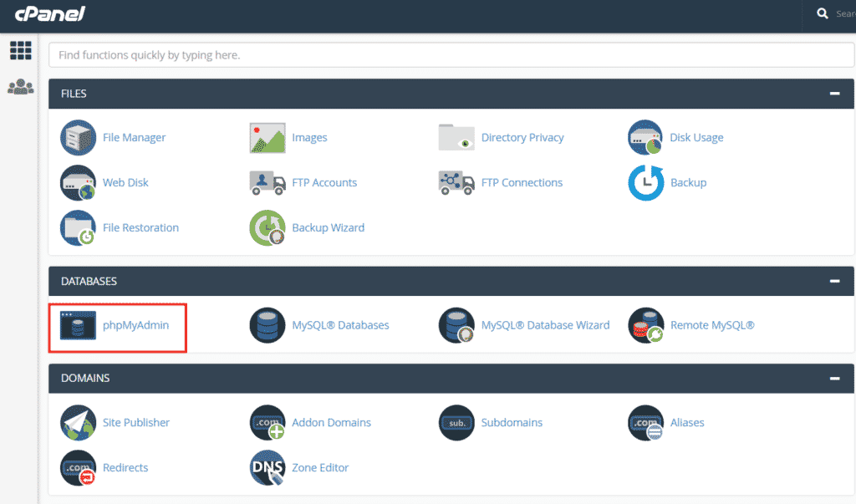The width and height of the screenshot is (856, 504).
Task: Open the Redirects icon
Action: 78,468
